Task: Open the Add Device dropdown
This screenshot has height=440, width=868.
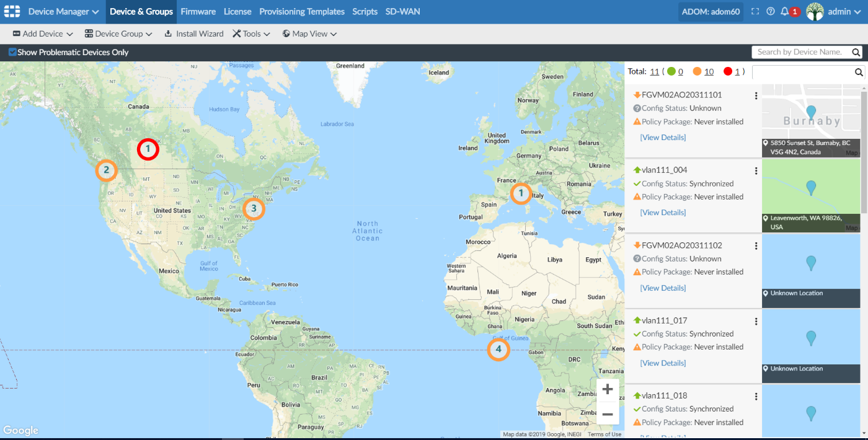Action: tap(42, 33)
